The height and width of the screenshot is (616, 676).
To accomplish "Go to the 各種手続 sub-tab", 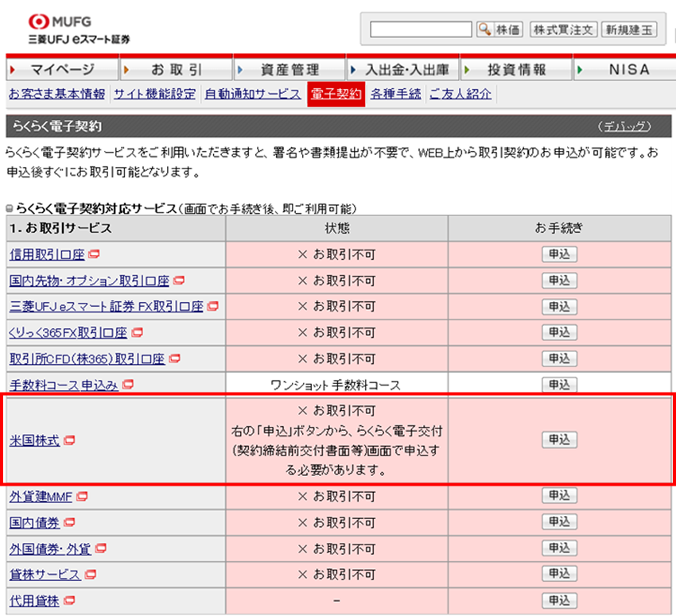I will click(x=395, y=94).
